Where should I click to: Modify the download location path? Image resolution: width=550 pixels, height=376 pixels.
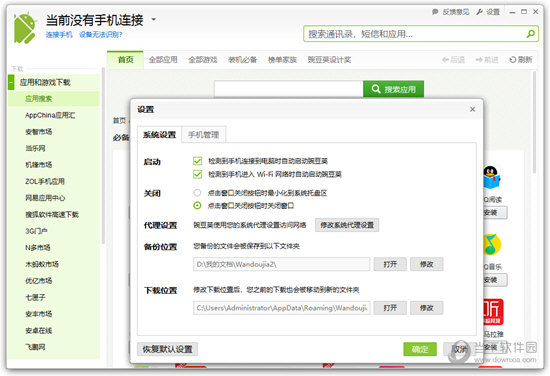427,308
